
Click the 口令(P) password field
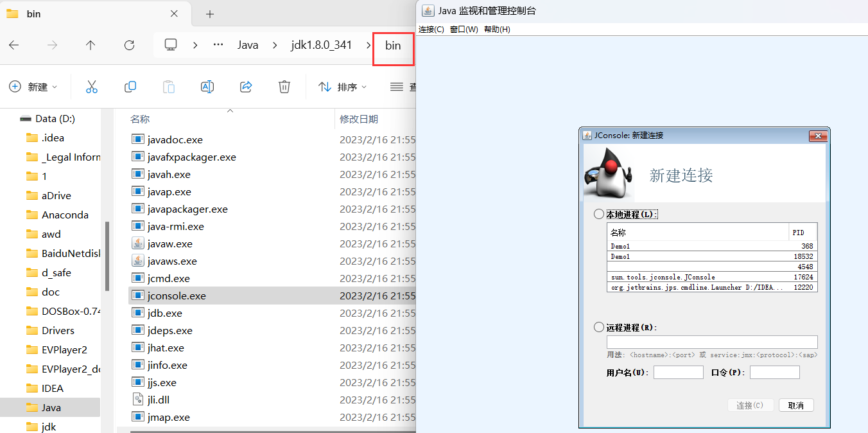coord(775,373)
